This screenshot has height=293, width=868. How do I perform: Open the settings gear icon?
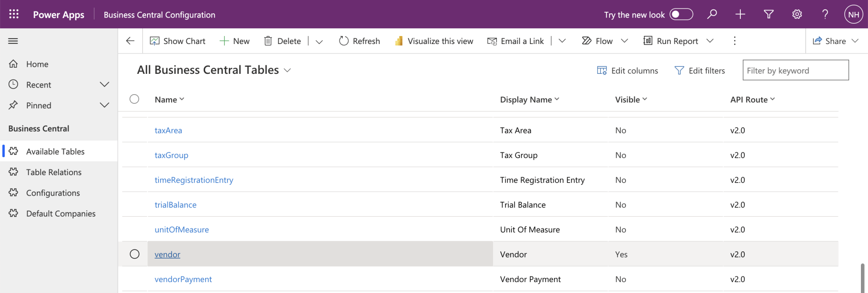click(797, 14)
